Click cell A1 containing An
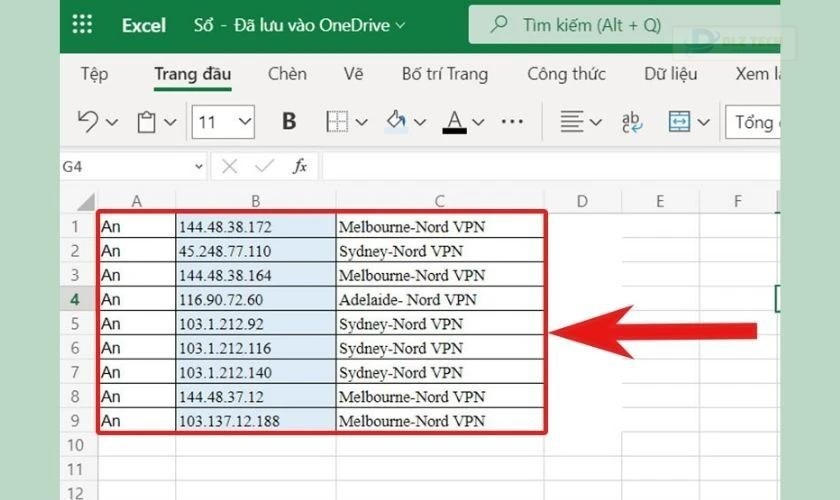840x500 pixels. [137, 226]
